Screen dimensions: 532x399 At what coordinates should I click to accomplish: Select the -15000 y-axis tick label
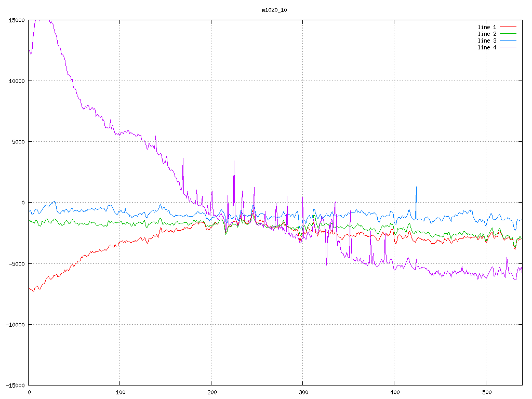(14, 385)
